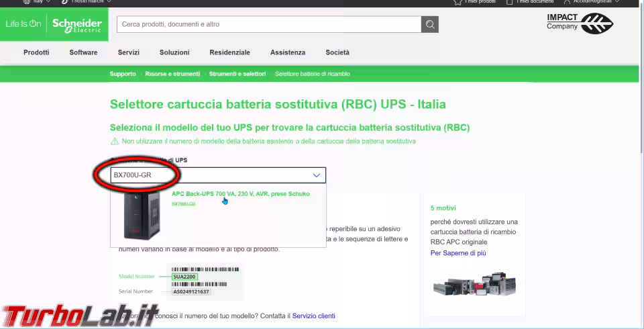This screenshot has height=329, width=644.
Task: Open the Residenziale menu
Action: tap(229, 52)
